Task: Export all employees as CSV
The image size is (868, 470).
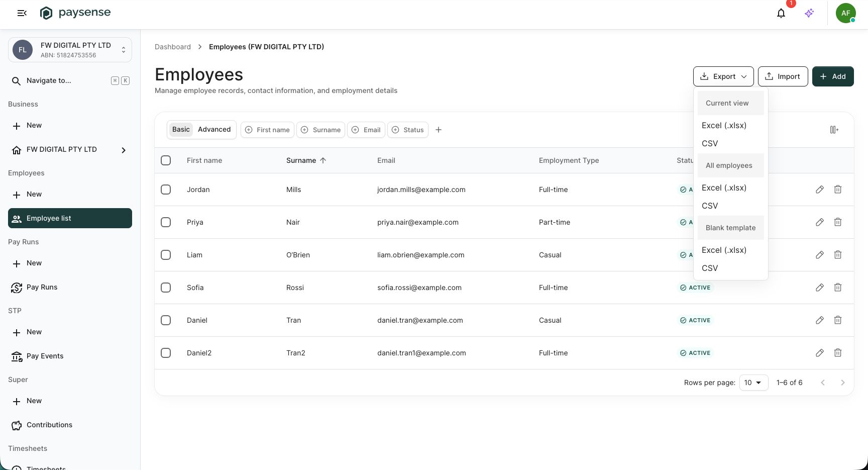Action: coord(730,206)
